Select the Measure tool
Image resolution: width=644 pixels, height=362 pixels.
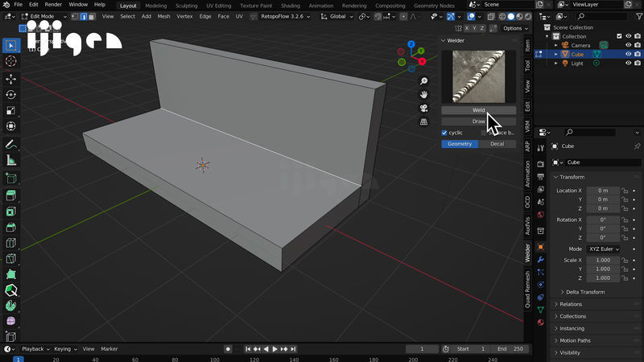[x=11, y=160]
